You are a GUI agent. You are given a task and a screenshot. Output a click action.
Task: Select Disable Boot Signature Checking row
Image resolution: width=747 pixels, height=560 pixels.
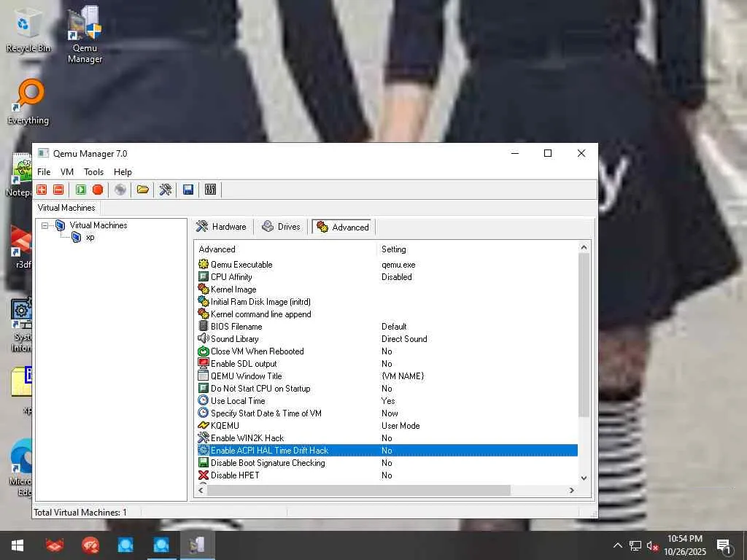[387, 462]
